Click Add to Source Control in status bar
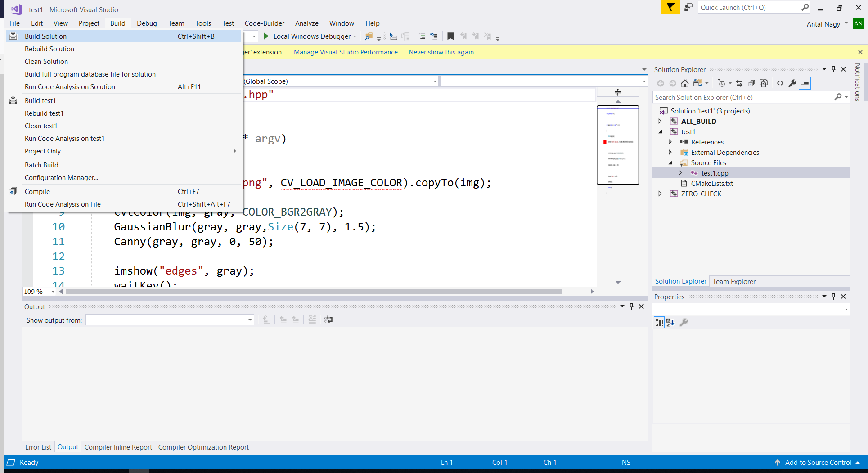Screen dimensions: 868x473 coord(818,463)
